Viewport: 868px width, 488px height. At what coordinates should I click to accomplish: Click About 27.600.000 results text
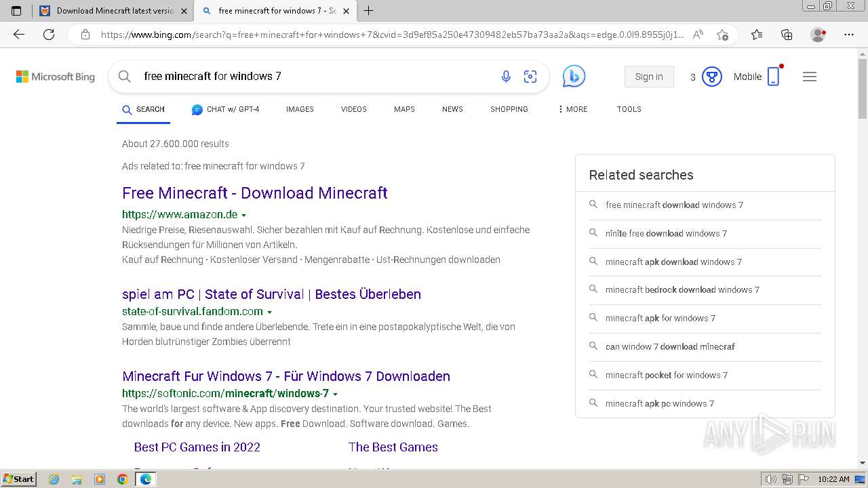(176, 144)
